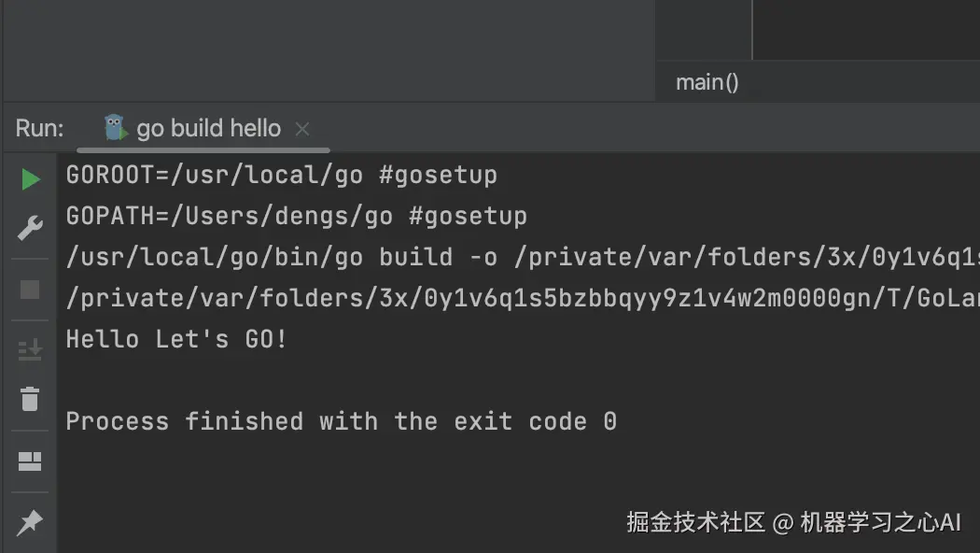
Task: Clear console output with trash icon
Action: coord(30,399)
